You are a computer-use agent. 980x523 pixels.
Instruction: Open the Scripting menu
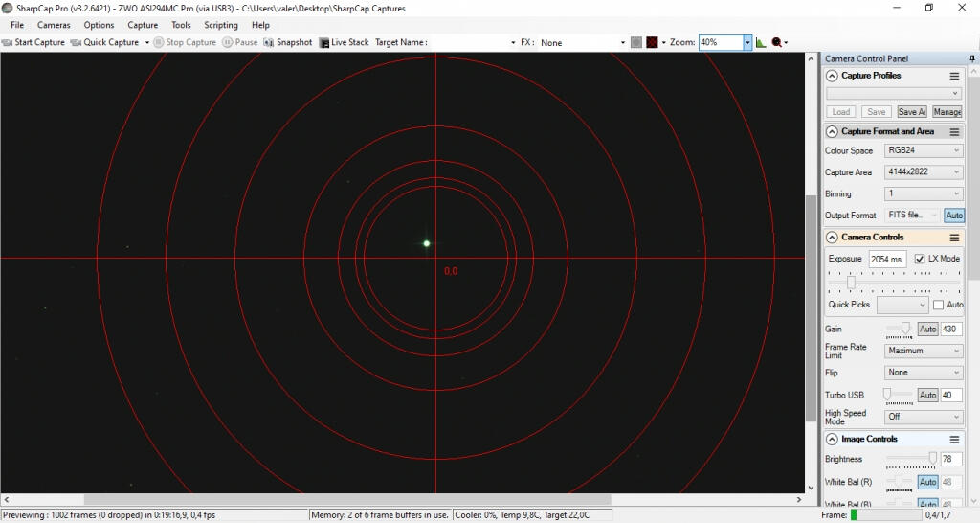[x=221, y=25]
